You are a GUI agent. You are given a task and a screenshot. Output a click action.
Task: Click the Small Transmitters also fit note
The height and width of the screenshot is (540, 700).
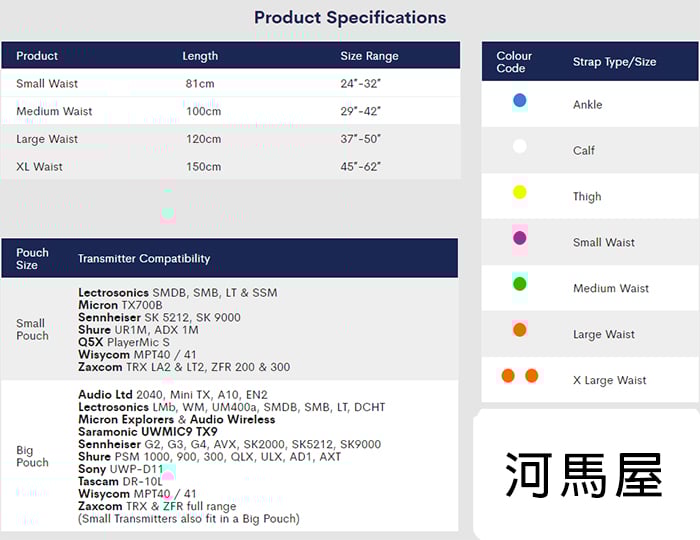tap(189, 519)
